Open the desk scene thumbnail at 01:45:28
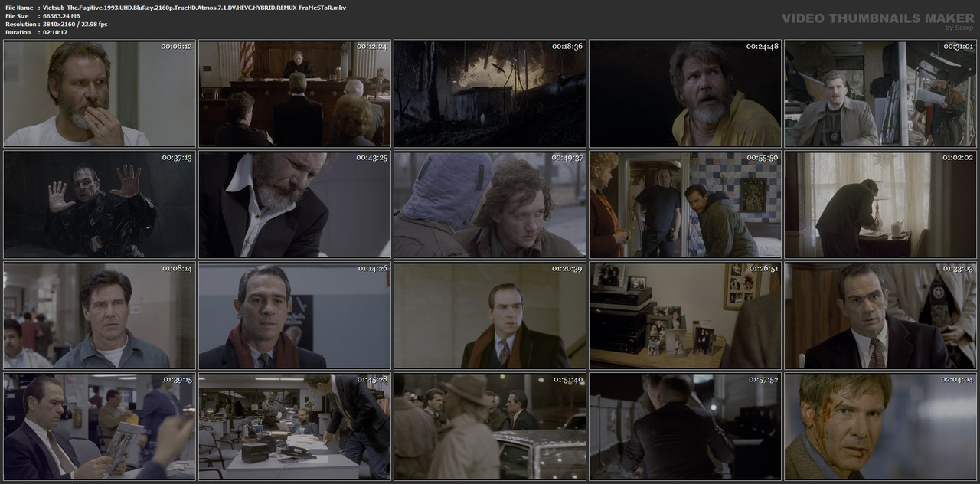This screenshot has width=980, height=484. [x=295, y=427]
